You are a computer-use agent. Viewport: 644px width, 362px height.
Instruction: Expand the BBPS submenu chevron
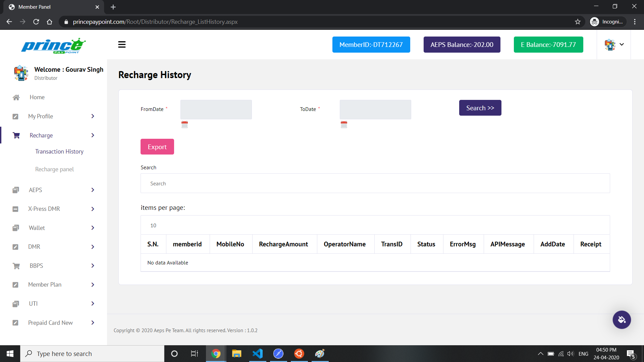(x=93, y=266)
